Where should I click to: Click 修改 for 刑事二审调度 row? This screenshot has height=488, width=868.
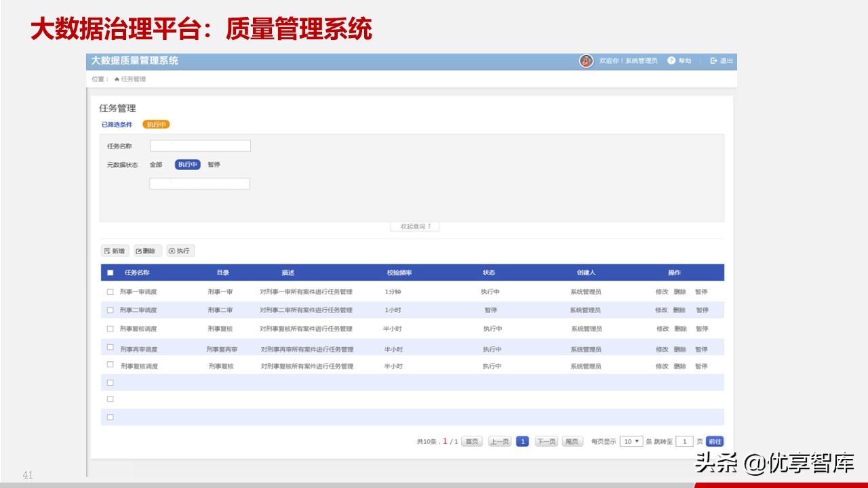tap(662, 310)
